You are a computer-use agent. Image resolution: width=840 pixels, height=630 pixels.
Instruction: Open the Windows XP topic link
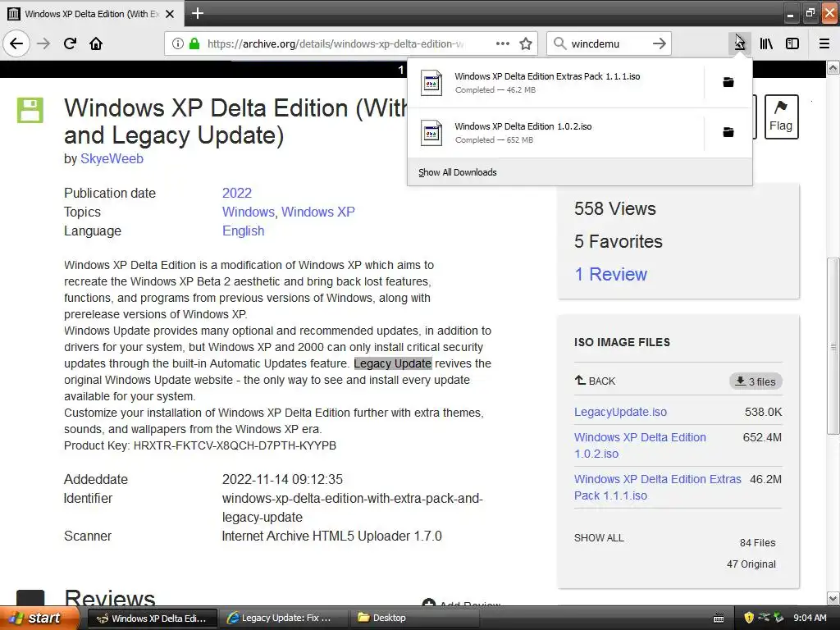tap(318, 212)
